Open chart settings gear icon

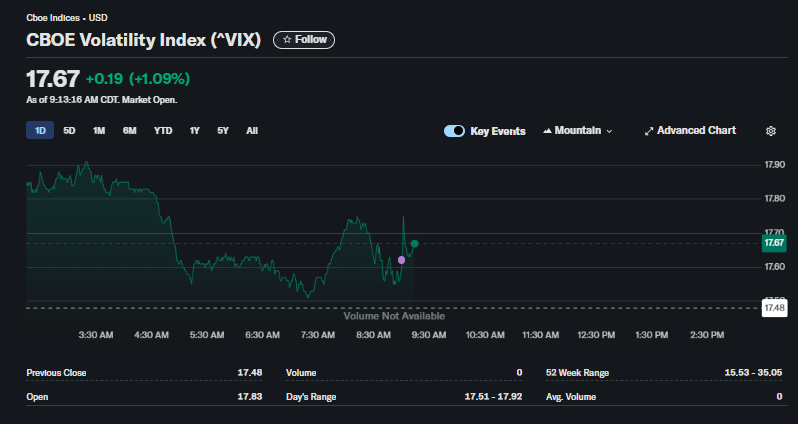coord(771,131)
